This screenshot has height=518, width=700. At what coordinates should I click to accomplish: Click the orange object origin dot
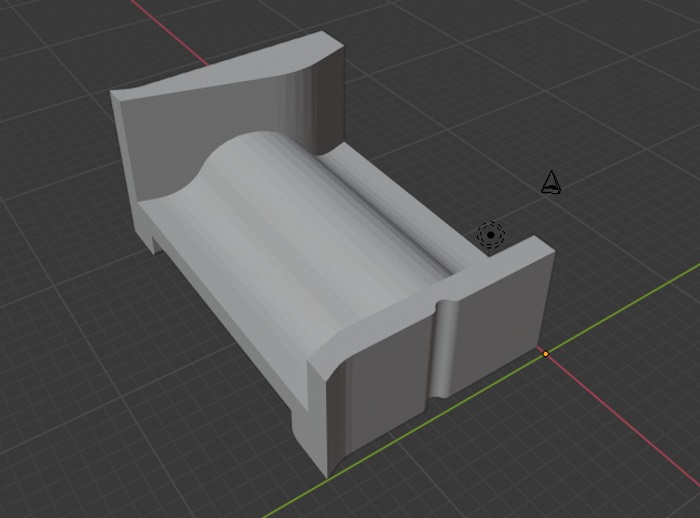coord(546,354)
